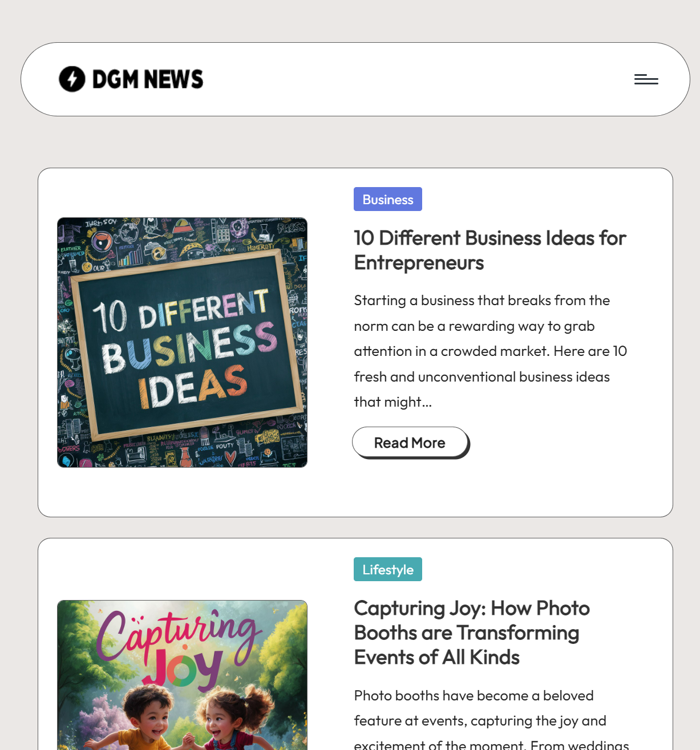The width and height of the screenshot is (700, 750).
Task: Open the Capturing Joy photo booths headline
Action: [472, 633]
